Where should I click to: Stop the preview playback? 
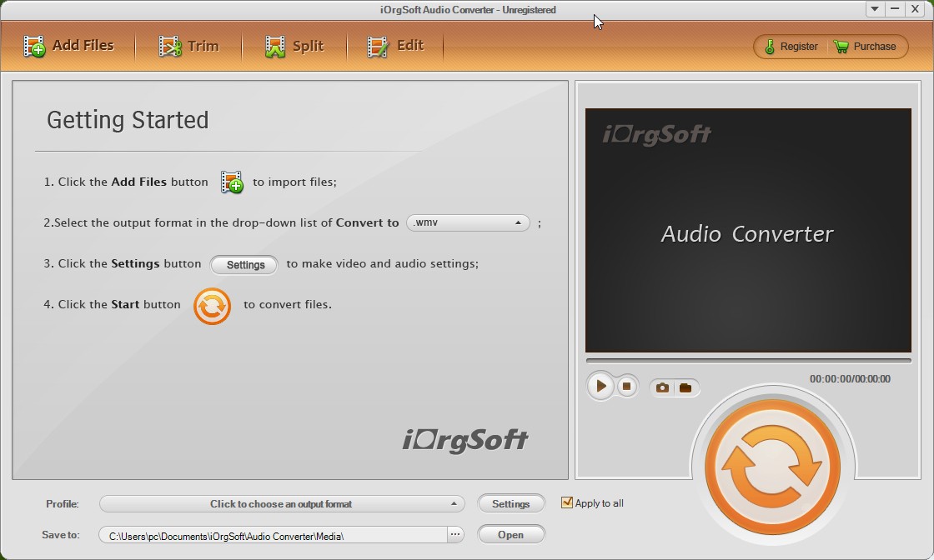625,386
